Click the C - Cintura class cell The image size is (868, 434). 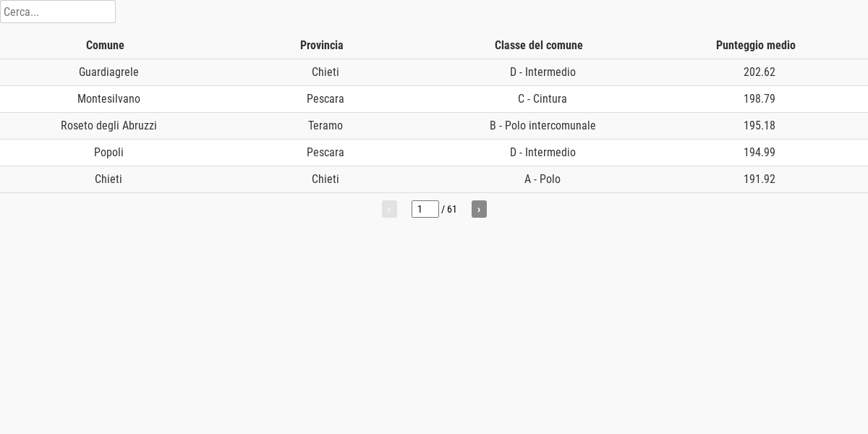coord(542,99)
